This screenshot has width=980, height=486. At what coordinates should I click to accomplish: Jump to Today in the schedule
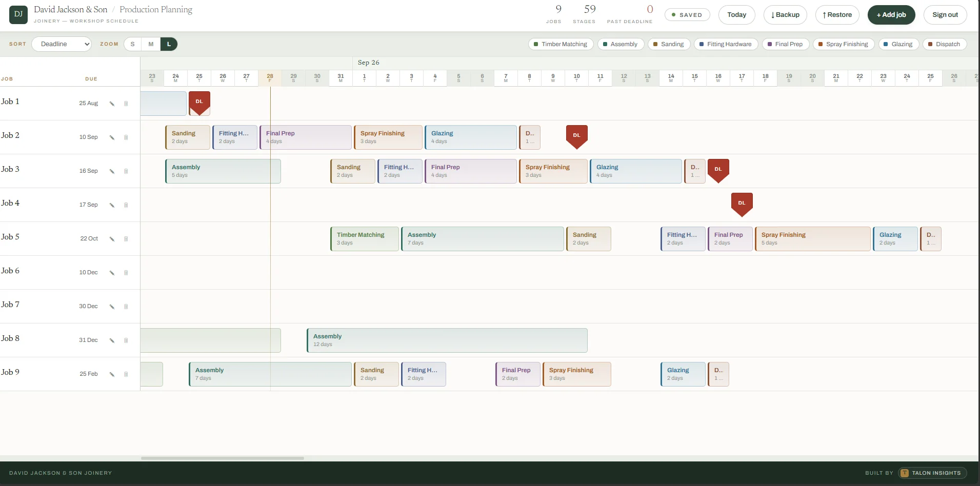pos(736,15)
